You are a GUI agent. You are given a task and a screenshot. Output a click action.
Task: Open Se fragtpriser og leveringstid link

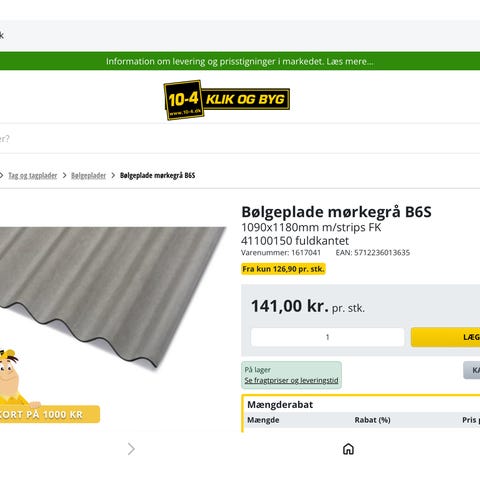[291, 380]
